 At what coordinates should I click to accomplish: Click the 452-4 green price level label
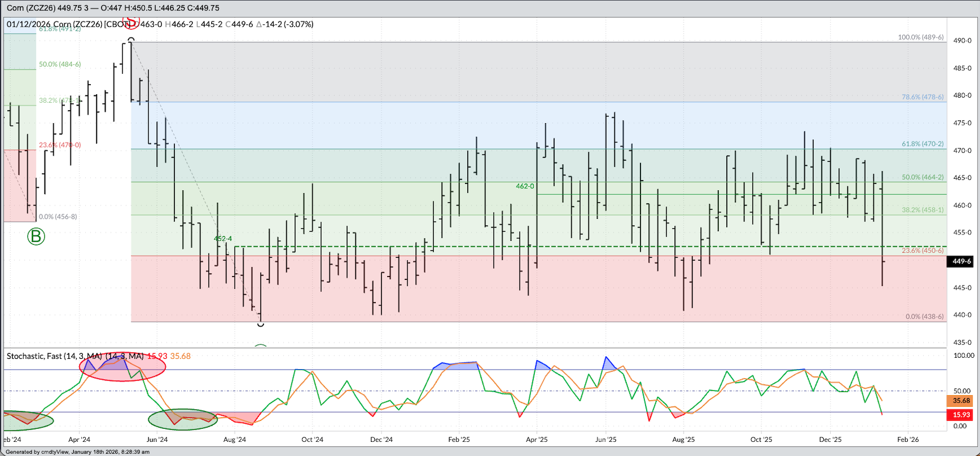coord(223,239)
